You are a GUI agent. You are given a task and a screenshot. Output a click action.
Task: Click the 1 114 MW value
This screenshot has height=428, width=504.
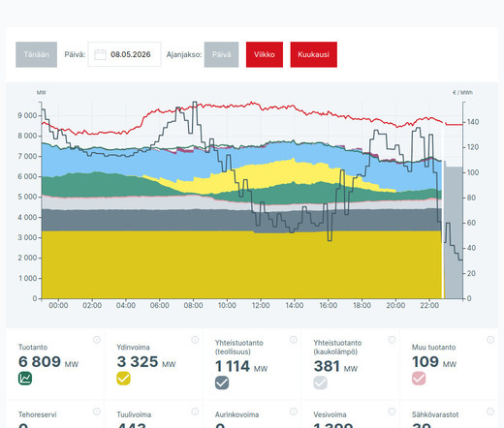tap(241, 366)
